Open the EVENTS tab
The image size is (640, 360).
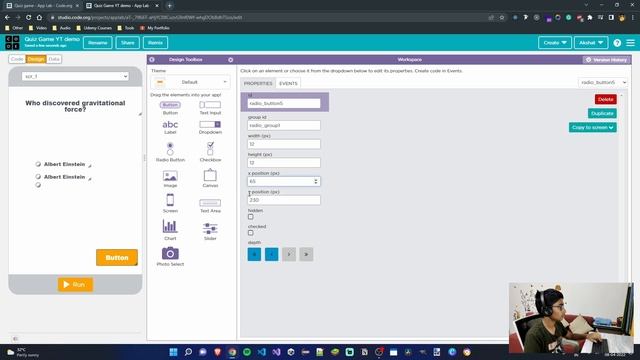tap(288, 83)
